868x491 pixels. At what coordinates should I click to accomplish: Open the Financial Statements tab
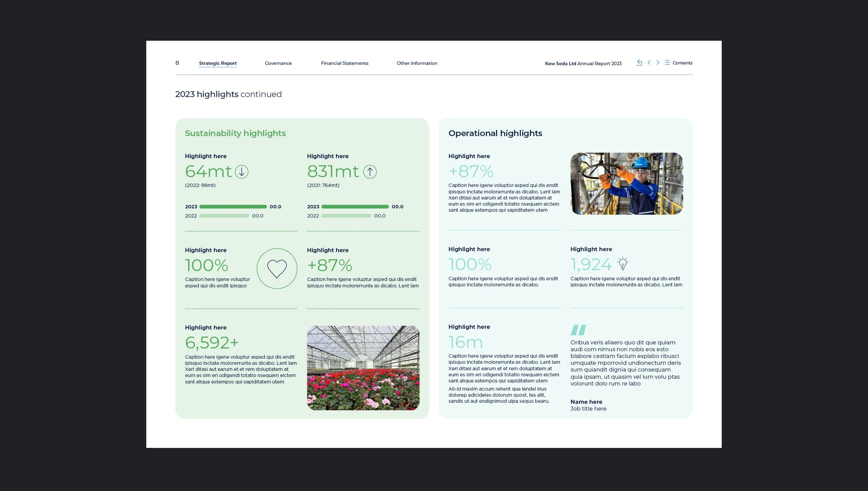pos(344,63)
